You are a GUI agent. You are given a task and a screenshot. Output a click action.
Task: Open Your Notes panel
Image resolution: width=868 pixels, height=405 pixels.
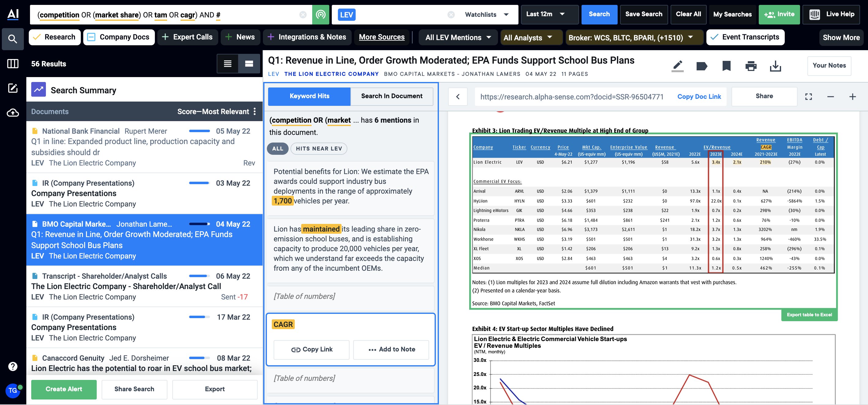tap(829, 66)
